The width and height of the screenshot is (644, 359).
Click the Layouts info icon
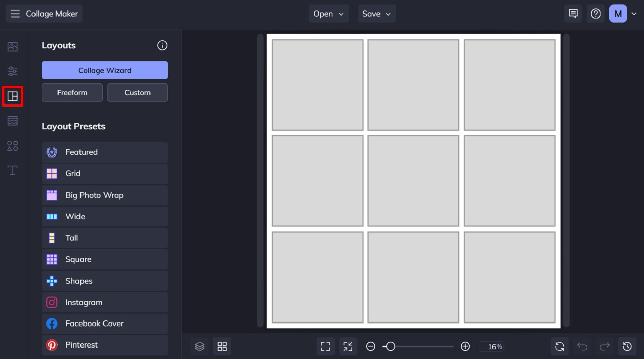(162, 46)
